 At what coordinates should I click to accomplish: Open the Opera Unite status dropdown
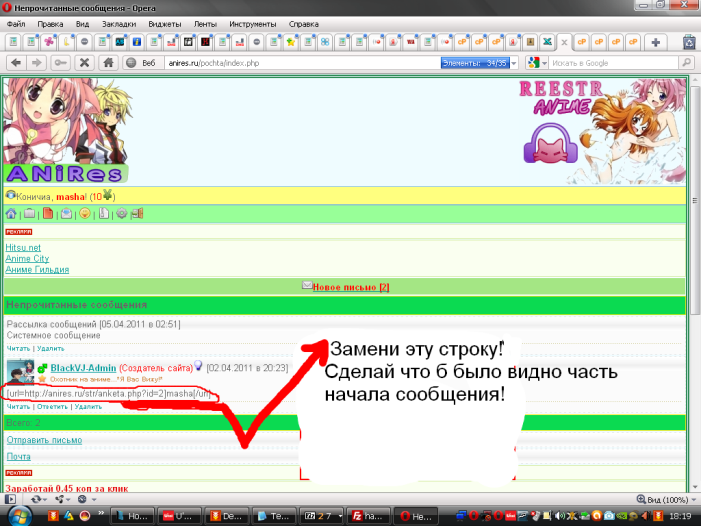click(63, 499)
